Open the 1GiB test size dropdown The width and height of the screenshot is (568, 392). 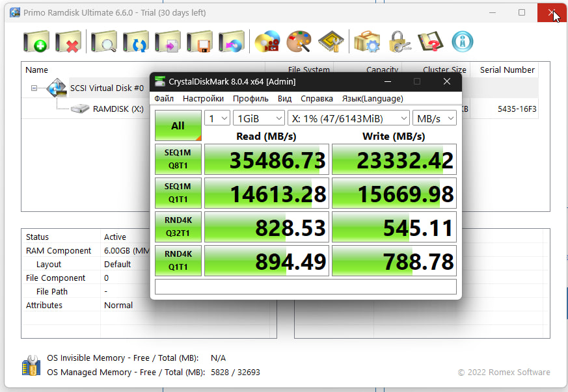click(x=259, y=118)
